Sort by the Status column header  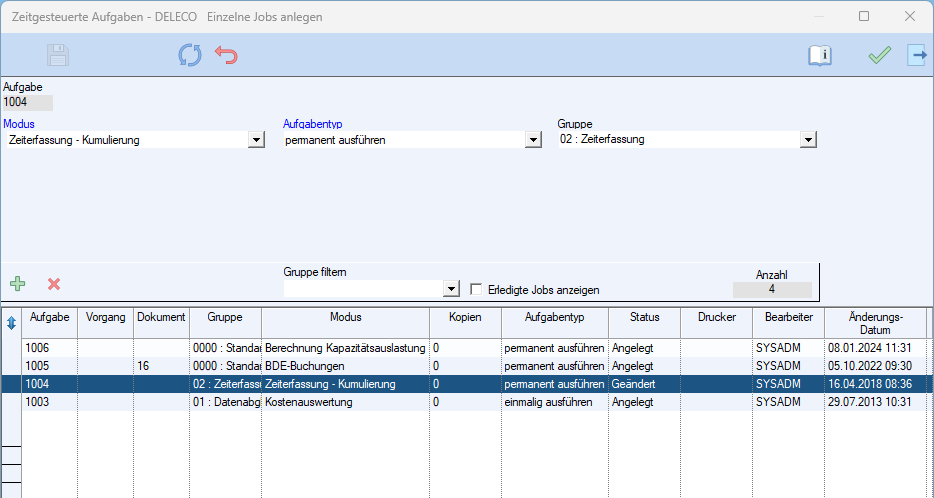(644, 317)
